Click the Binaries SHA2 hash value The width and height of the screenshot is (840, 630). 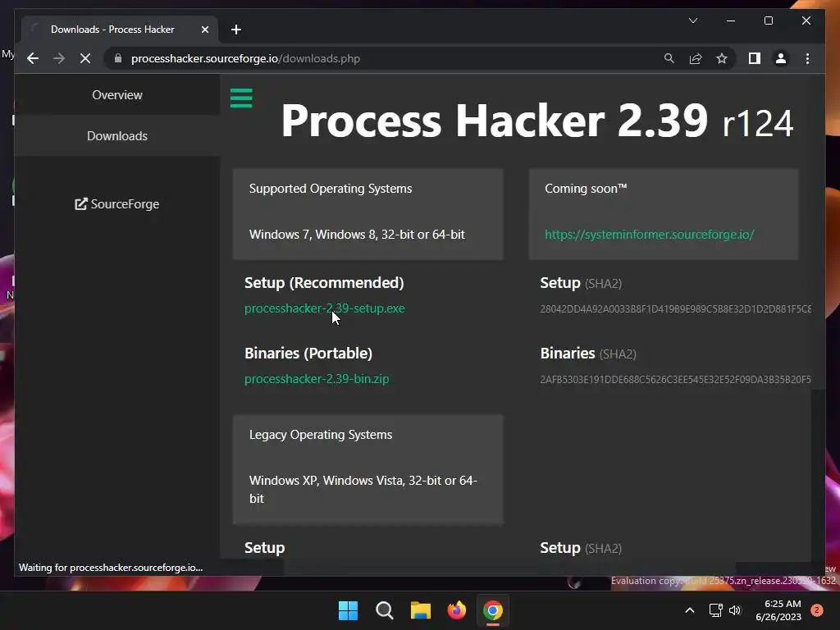[x=676, y=379]
